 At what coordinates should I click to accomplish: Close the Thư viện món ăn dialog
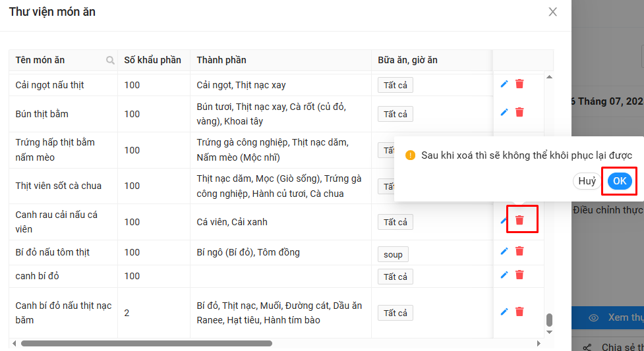pyautogui.click(x=553, y=12)
